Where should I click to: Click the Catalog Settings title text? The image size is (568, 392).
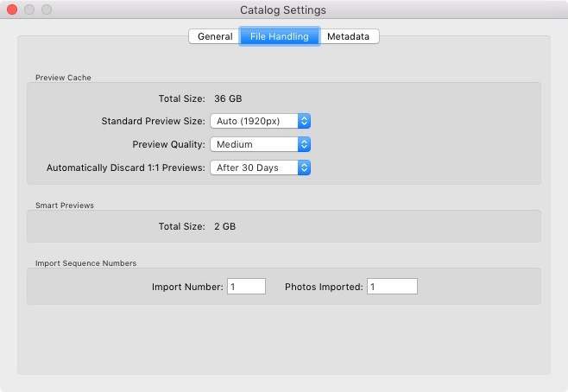pyautogui.click(x=283, y=10)
